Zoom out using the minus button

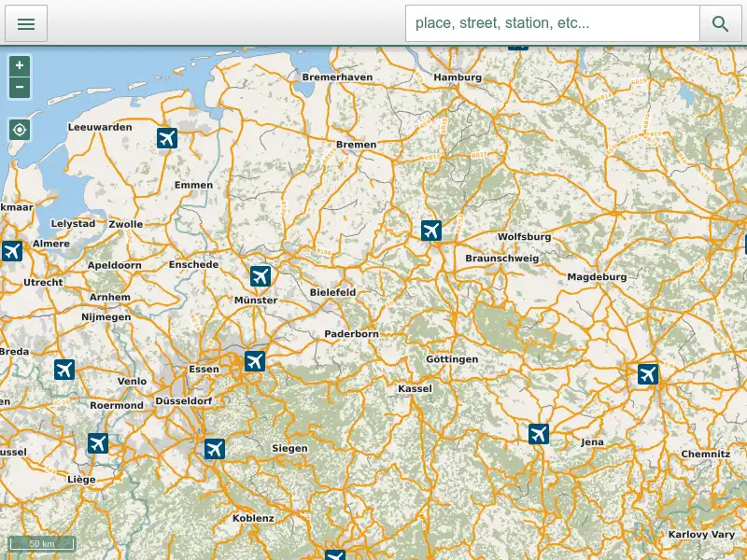tap(19, 87)
